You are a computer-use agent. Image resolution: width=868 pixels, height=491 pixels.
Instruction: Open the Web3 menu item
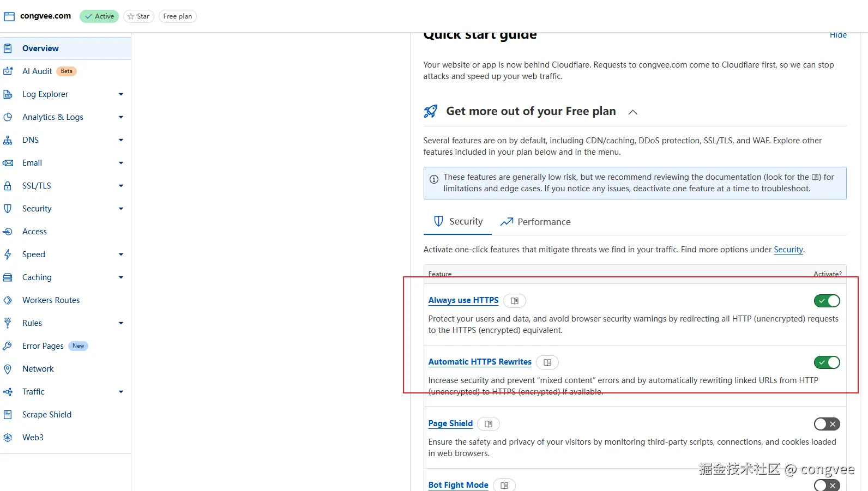pyautogui.click(x=65, y=438)
